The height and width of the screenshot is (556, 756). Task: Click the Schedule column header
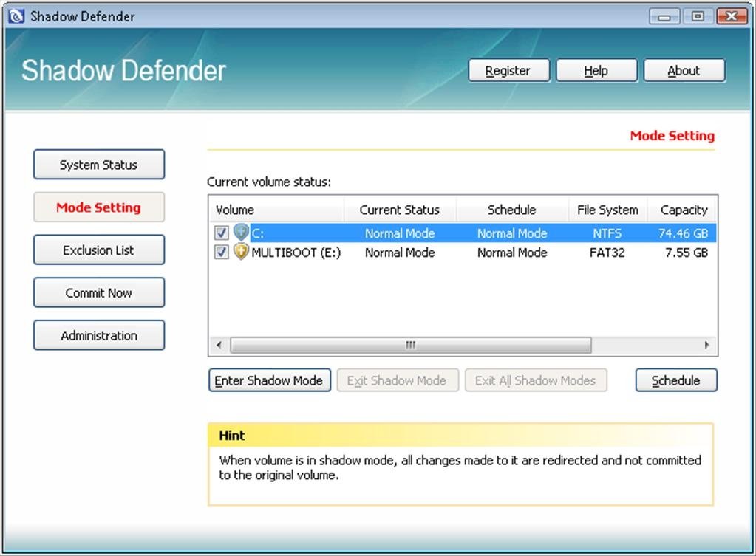pyautogui.click(x=512, y=210)
